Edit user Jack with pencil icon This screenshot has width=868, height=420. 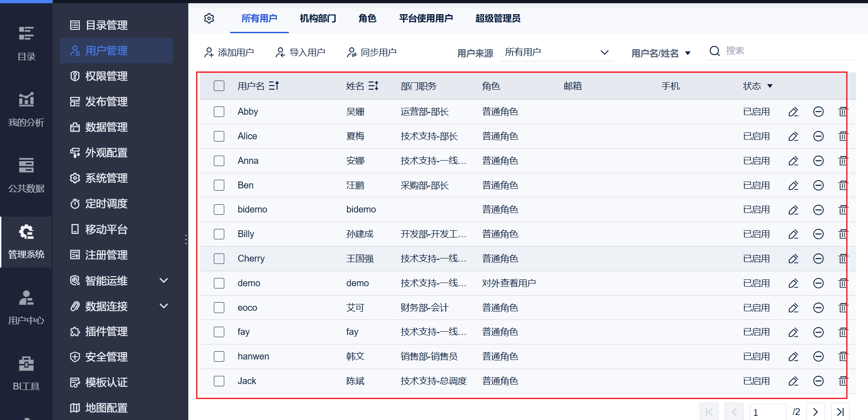tap(793, 381)
